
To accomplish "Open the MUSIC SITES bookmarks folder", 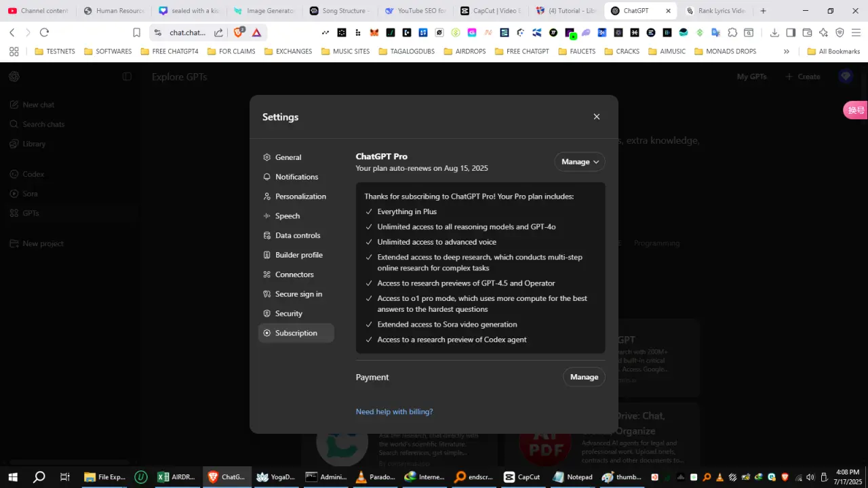I will tap(346, 52).
